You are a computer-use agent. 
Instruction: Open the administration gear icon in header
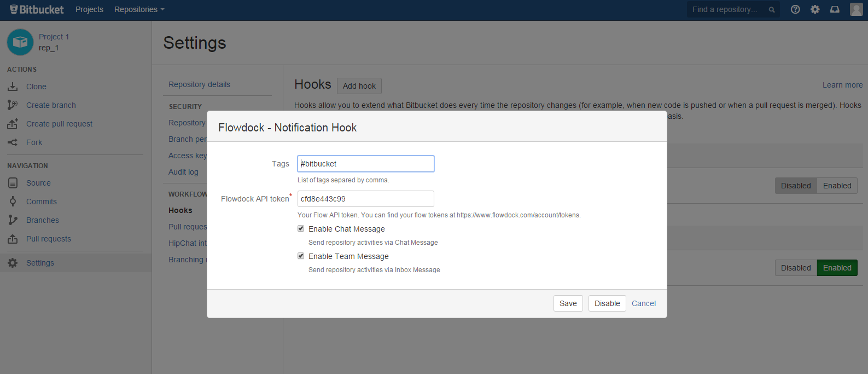pos(815,9)
